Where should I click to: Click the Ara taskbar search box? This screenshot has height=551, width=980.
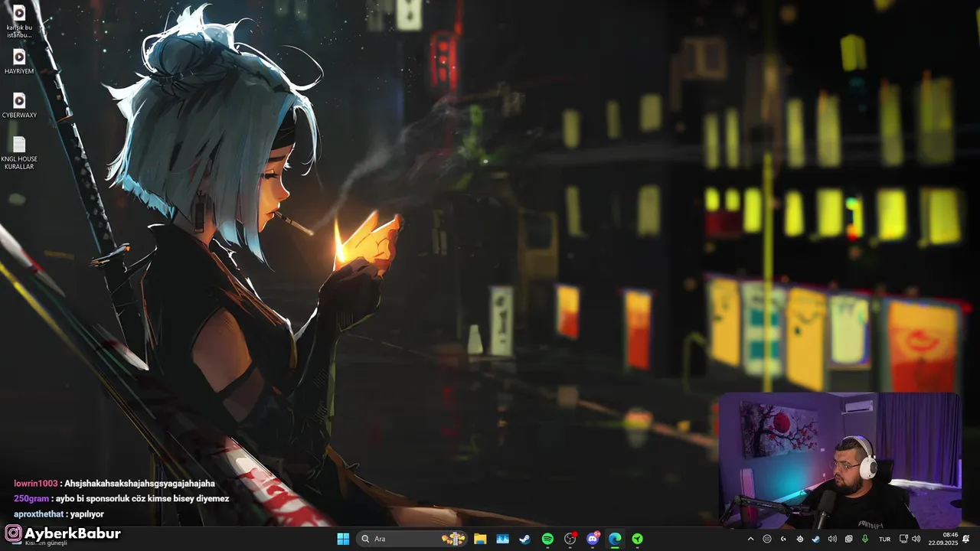413,539
